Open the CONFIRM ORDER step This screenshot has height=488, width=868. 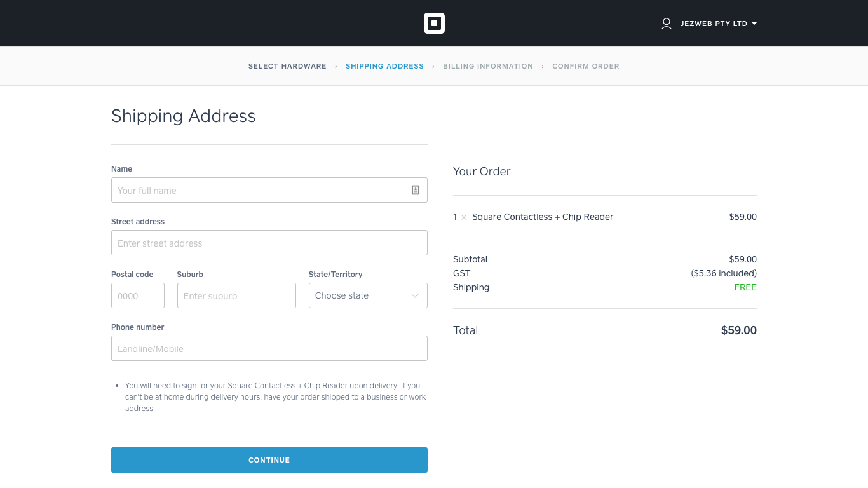pos(586,66)
